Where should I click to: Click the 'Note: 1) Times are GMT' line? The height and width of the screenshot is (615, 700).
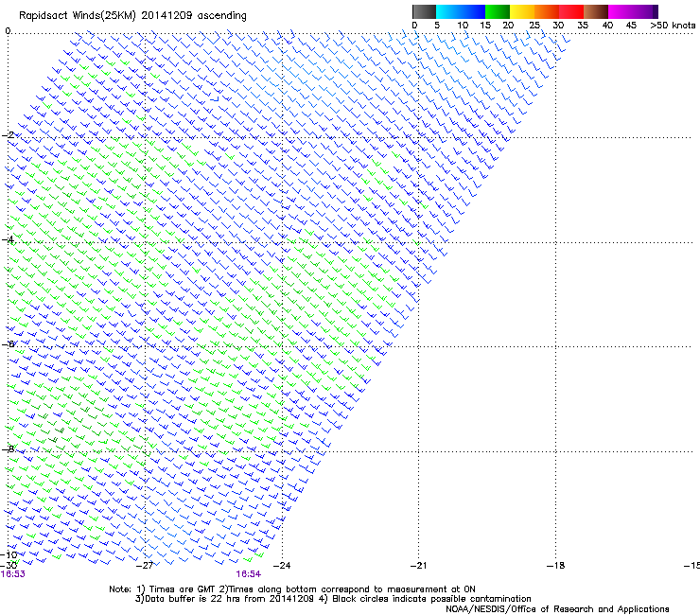292,589
